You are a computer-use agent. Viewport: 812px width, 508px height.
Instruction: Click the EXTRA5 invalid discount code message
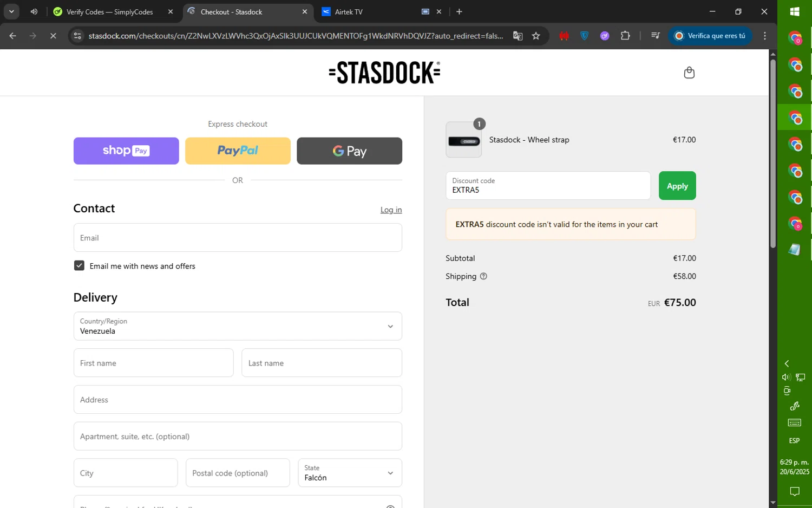(x=571, y=224)
